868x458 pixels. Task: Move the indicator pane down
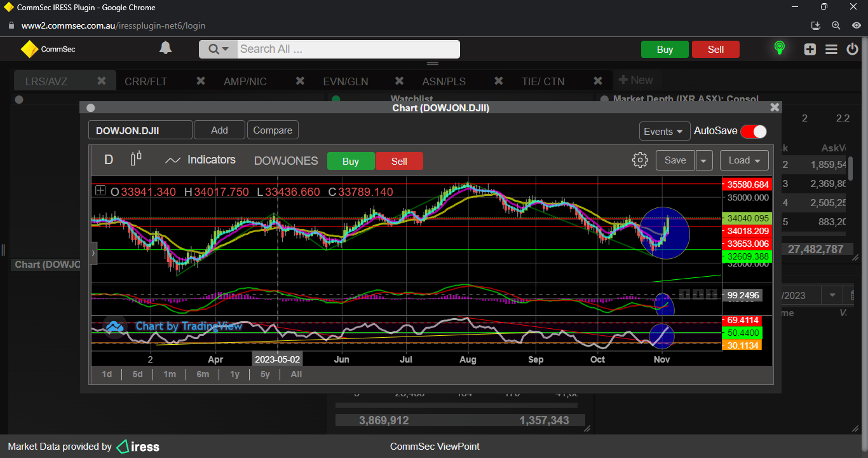pyautogui.click(x=698, y=294)
